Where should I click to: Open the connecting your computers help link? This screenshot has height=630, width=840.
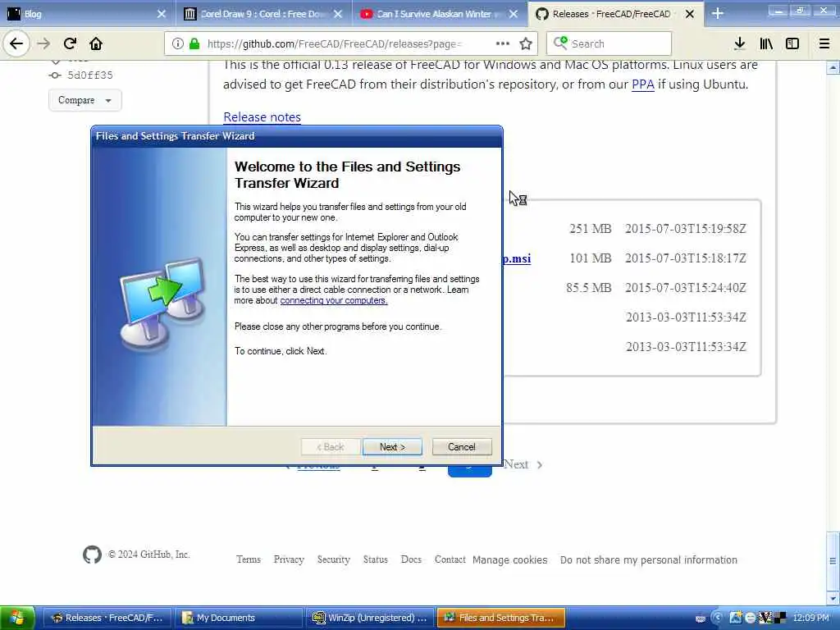click(334, 300)
